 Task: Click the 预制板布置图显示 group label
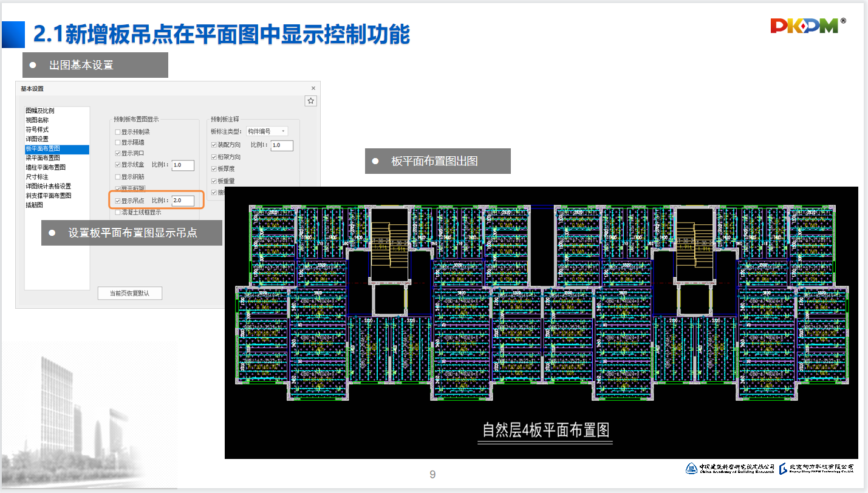[x=136, y=119]
